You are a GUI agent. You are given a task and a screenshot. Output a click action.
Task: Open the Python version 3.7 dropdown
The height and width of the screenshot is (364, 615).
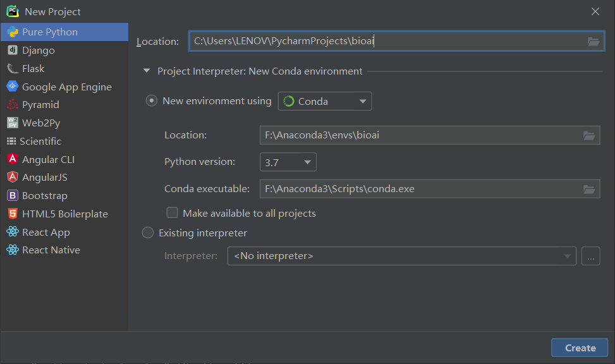288,162
